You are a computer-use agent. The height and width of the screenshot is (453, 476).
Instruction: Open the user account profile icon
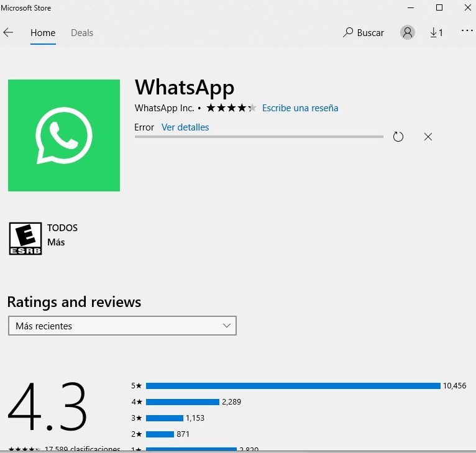tap(408, 32)
